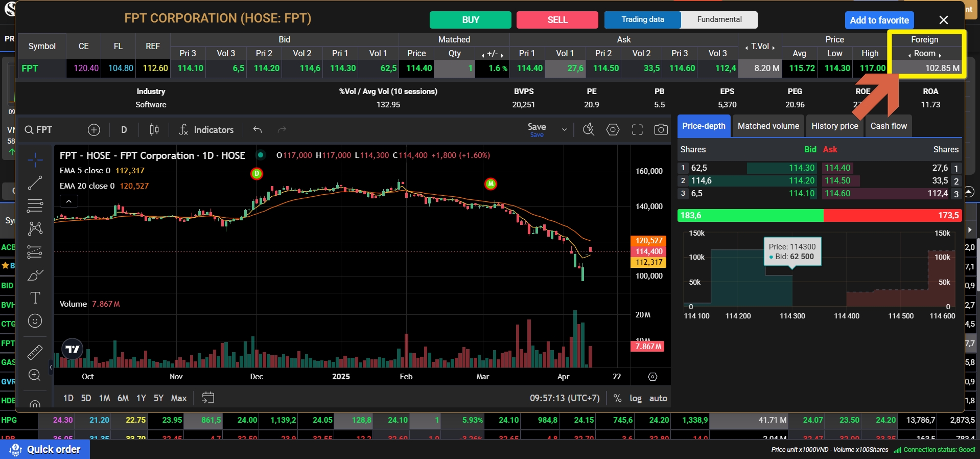Change the D chart interval
The height and width of the screenshot is (459, 980).
(124, 130)
